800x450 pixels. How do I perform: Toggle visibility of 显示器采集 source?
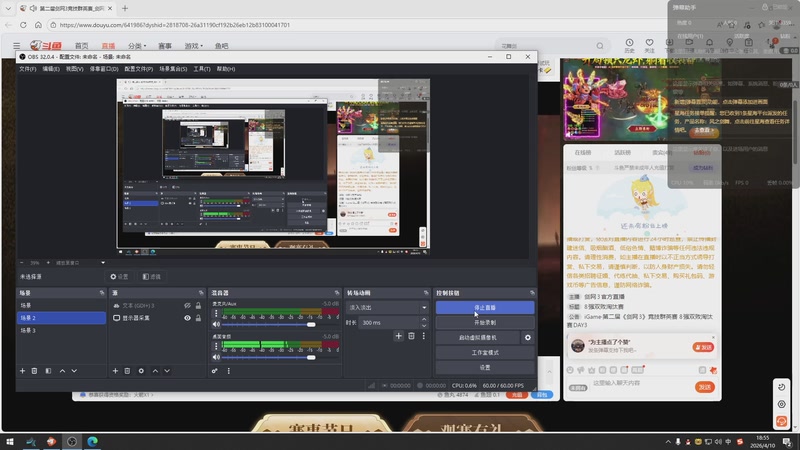[x=187, y=318]
